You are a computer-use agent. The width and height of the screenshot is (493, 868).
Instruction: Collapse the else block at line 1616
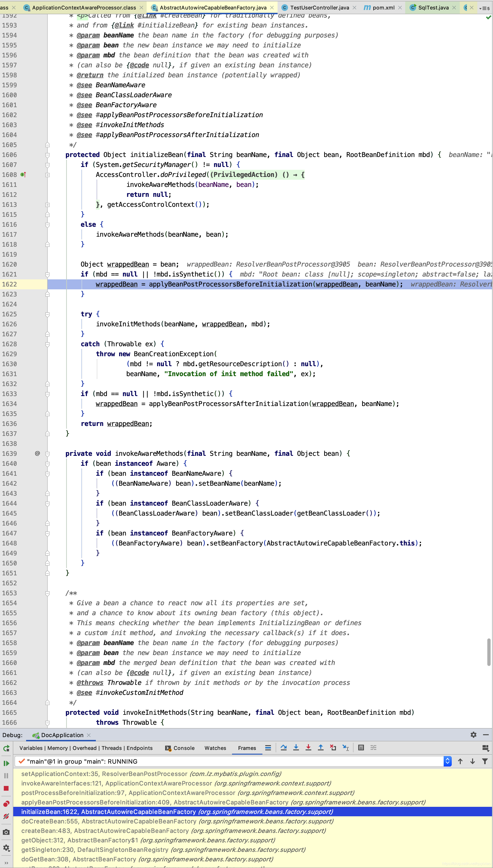coord(47,225)
